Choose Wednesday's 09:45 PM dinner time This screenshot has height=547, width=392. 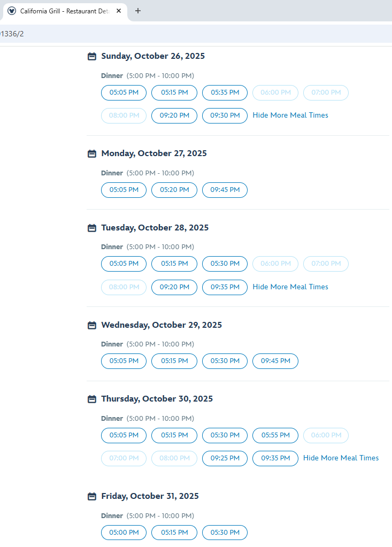[x=275, y=361]
